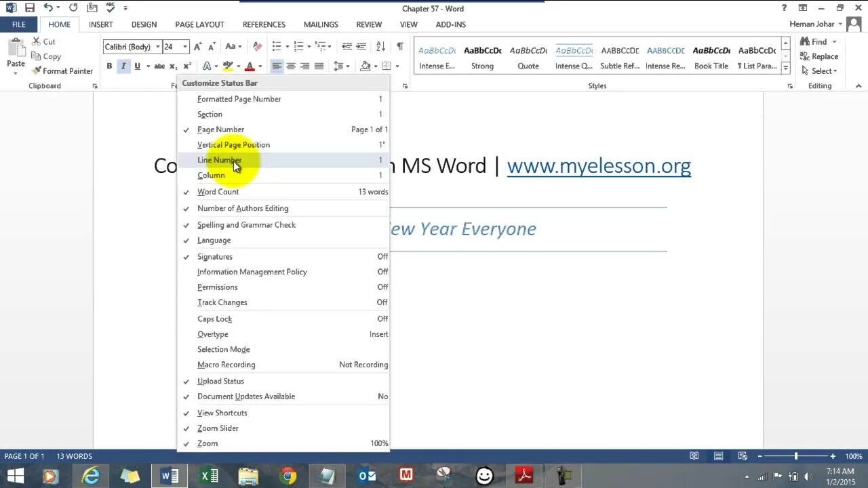Uncheck Page Number in status bar menu
Viewport: 868px width, 488px height.
tap(283, 129)
